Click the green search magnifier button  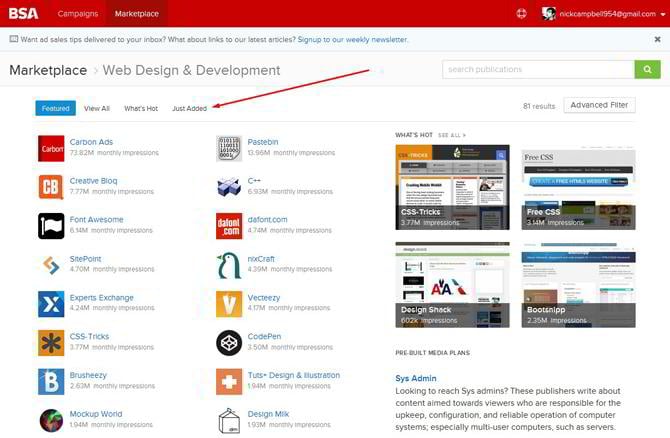tap(647, 69)
